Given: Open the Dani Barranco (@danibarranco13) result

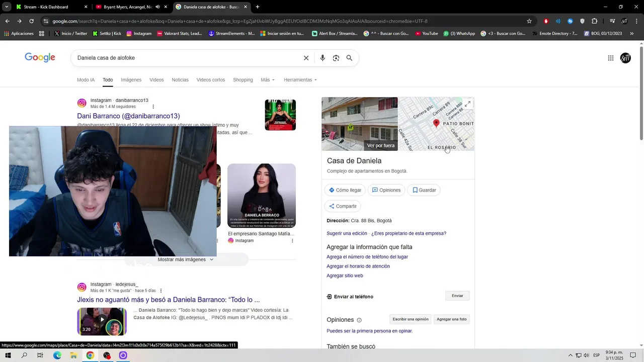Looking at the screenshot, I should pos(128,116).
